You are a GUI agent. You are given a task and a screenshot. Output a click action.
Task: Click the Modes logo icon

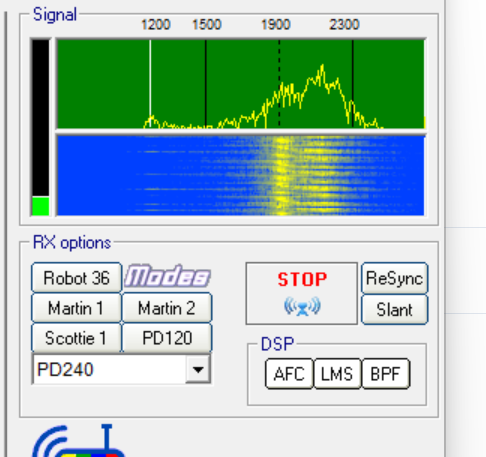point(167,276)
